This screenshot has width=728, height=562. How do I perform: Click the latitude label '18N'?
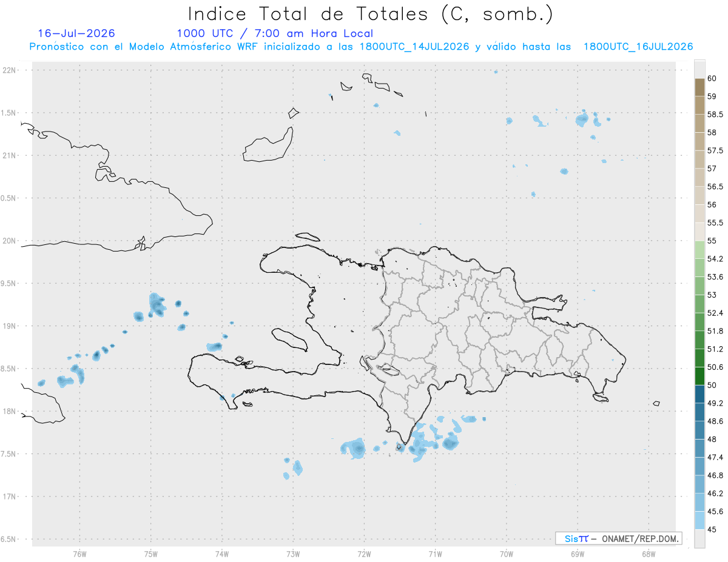click(8, 411)
